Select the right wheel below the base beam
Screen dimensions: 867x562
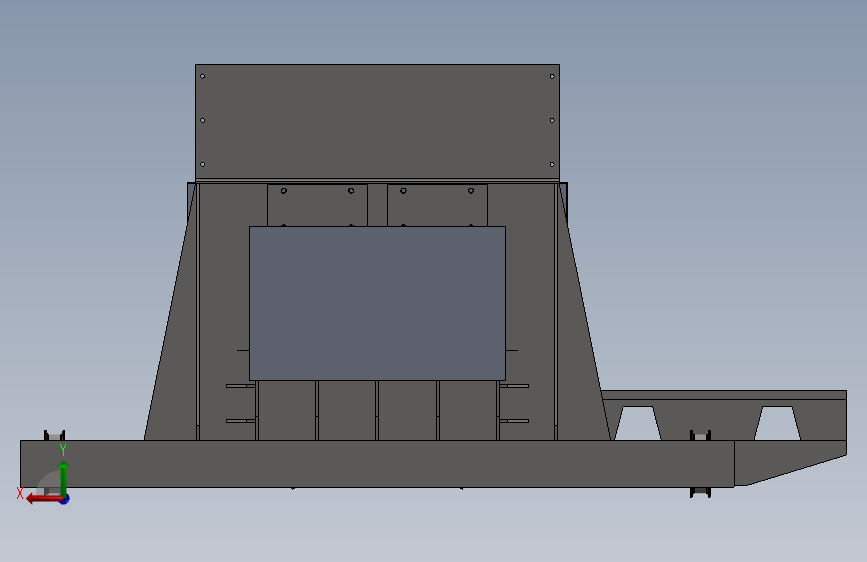(x=700, y=492)
